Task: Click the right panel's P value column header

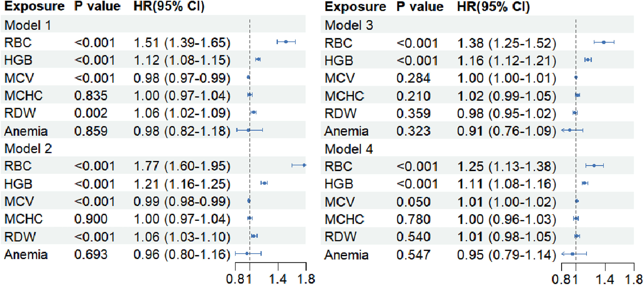Action: point(420,6)
